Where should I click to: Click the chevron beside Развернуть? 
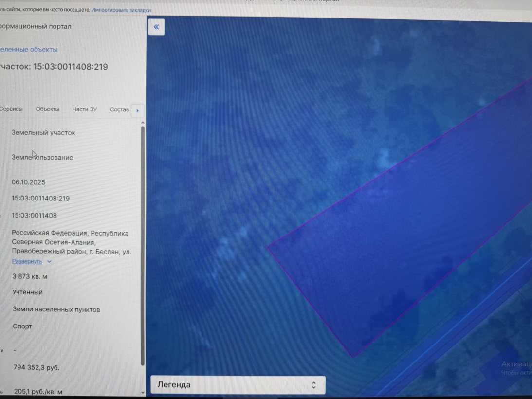[49, 262]
